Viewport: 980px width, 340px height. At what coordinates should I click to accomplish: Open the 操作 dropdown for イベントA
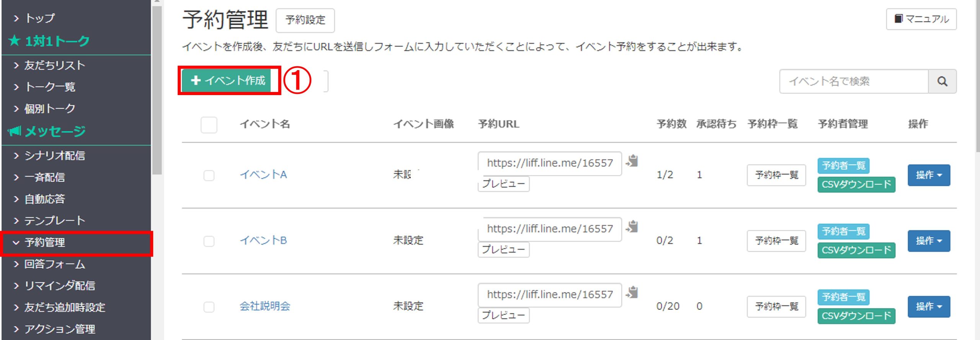[x=929, y=175]
